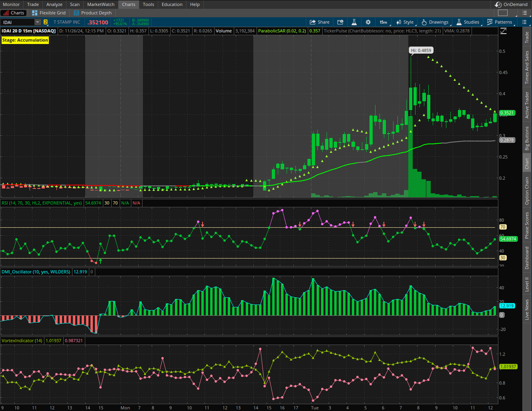
Task: Open the Level II side tab
Action: pos(527,285)
